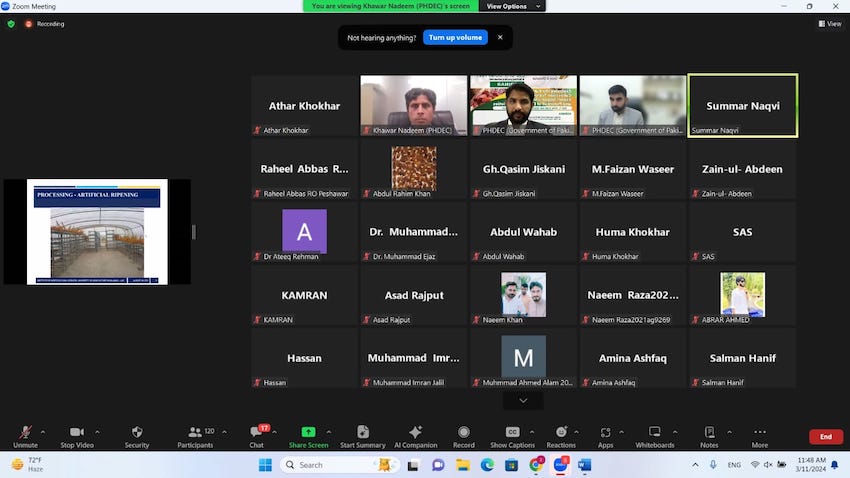
Task: Open the View layout menu
Action: pyautogui.click(x=829, y=24)
